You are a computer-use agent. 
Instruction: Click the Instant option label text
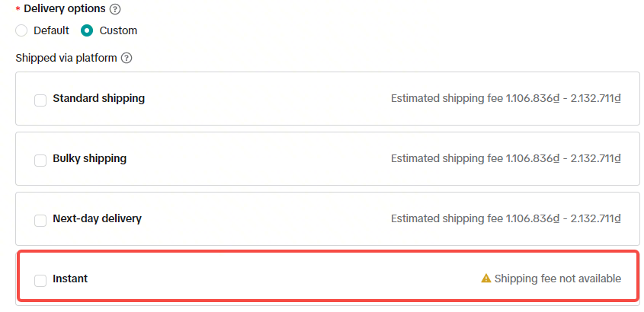70,279
